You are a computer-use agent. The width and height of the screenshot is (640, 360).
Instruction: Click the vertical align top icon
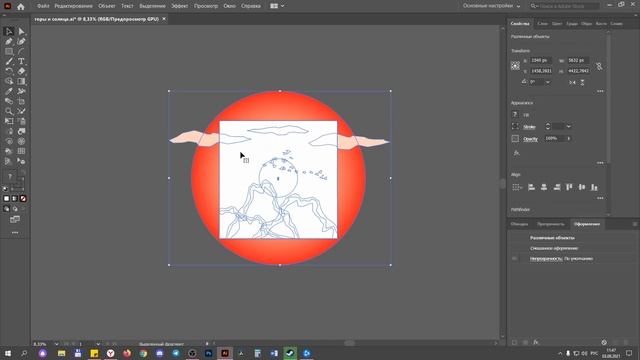coord(569,187)
